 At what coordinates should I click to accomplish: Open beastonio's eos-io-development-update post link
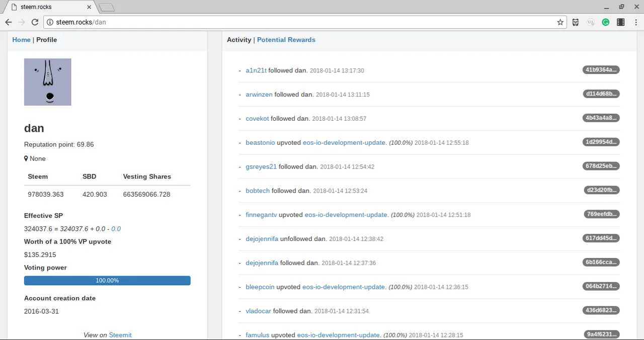[x=345, y=142]
